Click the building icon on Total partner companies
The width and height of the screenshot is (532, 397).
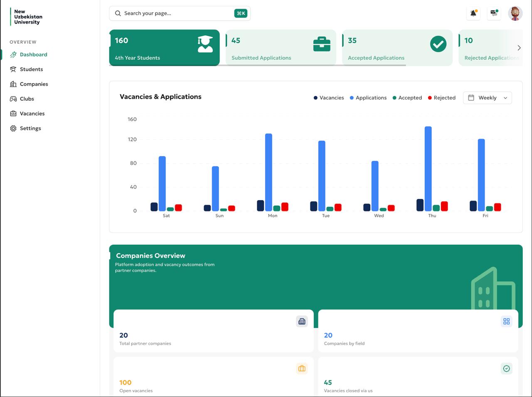[302, 321]
